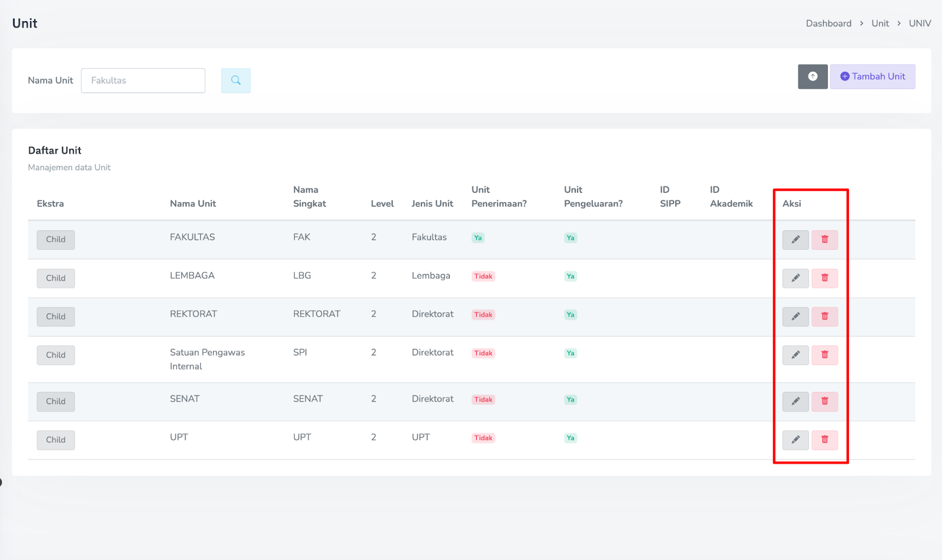Delete the FAKULTAS unit via trash icon
This screenshot has height=560, width=942.
(x=824, y=239)
